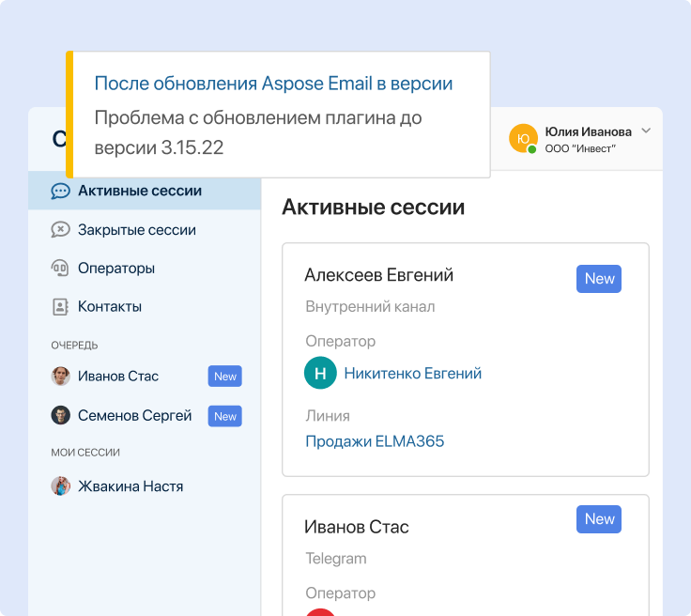This screenshot has height=616, width=691.
Task: Click Жвакина Настя avatar in my sessions
Action: (60, 486)
